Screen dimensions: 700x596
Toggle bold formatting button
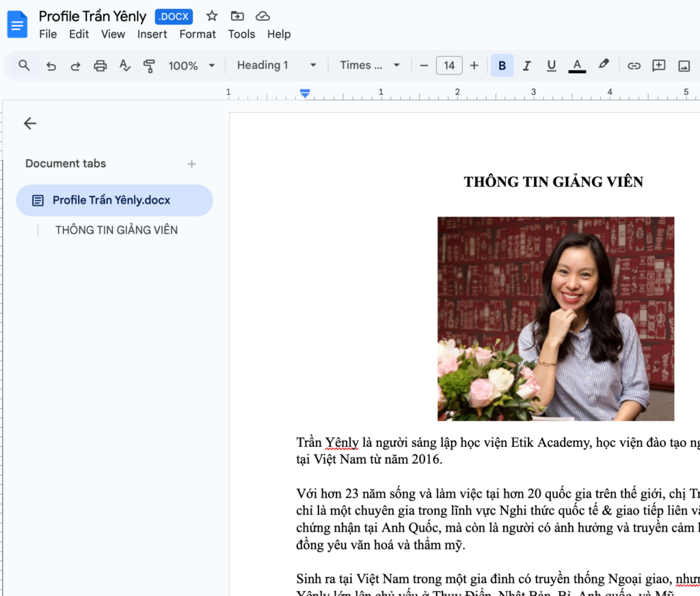(x=502, y=66)
